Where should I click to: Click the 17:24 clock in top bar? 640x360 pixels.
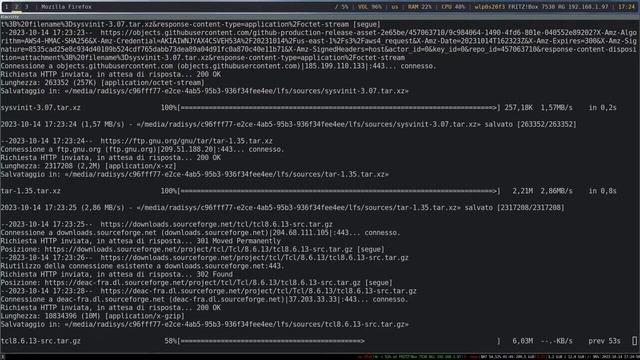click(x=627, y=7)
